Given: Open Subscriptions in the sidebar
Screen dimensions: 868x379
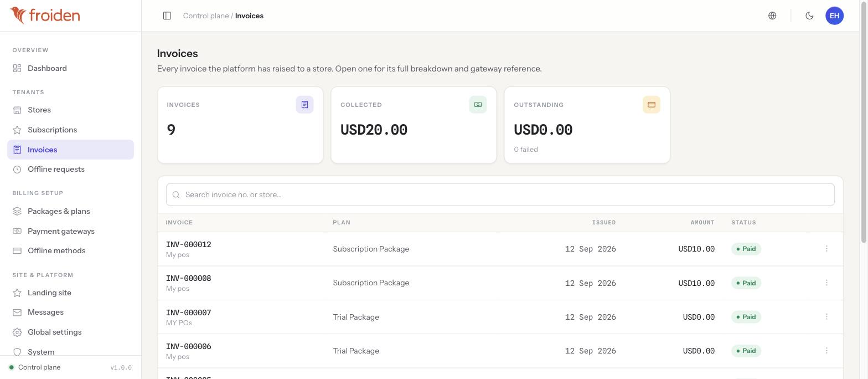Looking at the screenshot, I should pos(70,130).
